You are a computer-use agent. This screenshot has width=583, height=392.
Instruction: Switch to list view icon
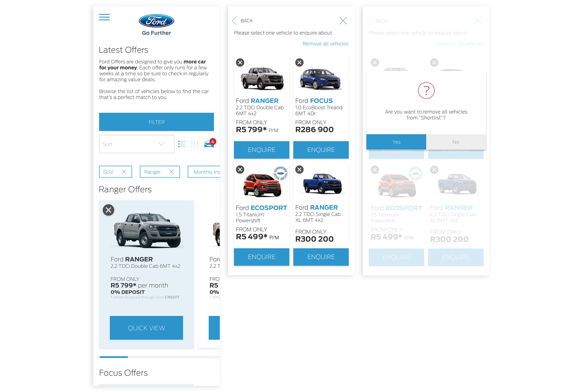[182, 144]
